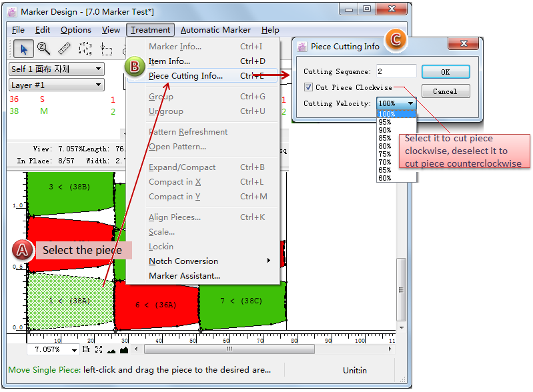Click the full-screen expand arrows icon
Screen dimensions: 533x392
point(99,349)
